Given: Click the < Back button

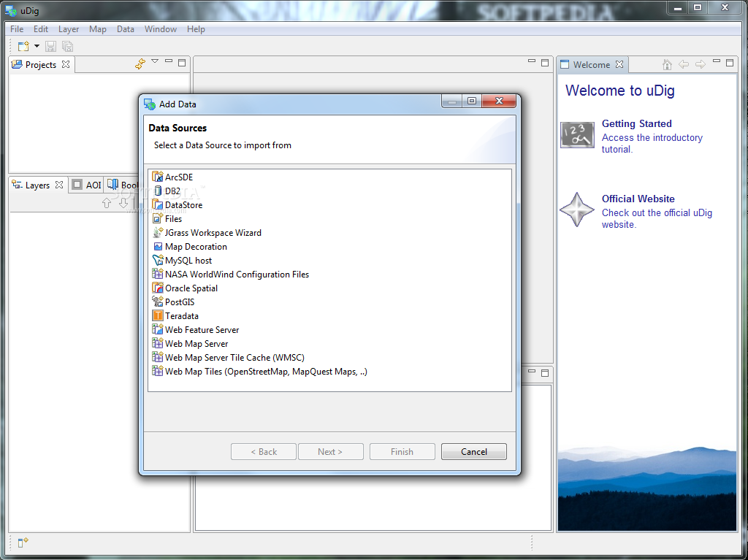Looking at the screenshot, I should click(263, 451).
